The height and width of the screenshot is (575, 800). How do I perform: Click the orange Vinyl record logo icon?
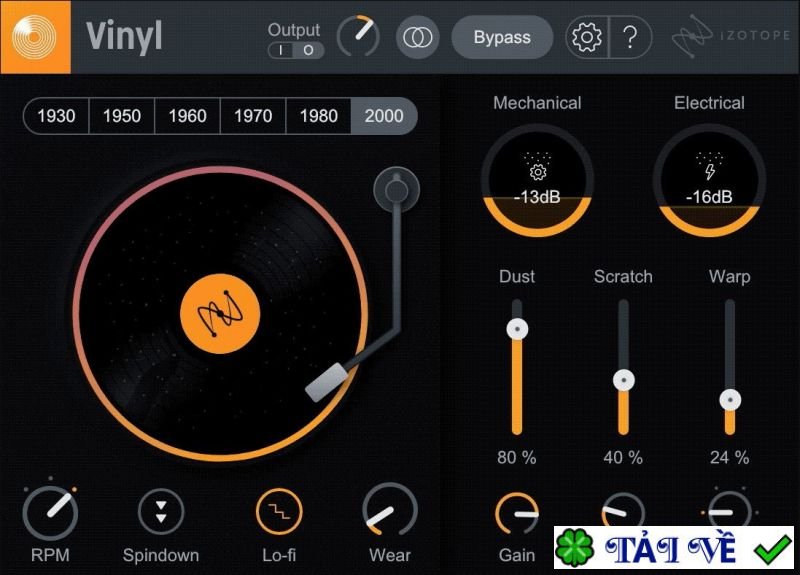pyautogui.click(x=35, y=37)
